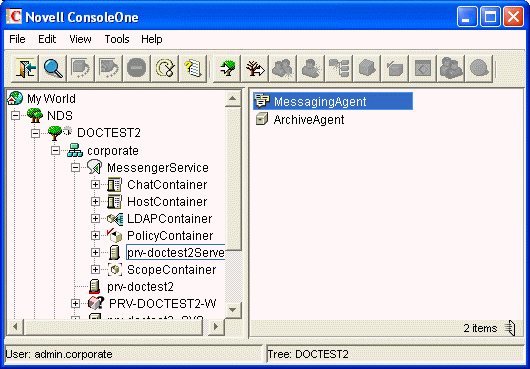Collapse the corporate container
530x369 pixels.
coord(55,150)
